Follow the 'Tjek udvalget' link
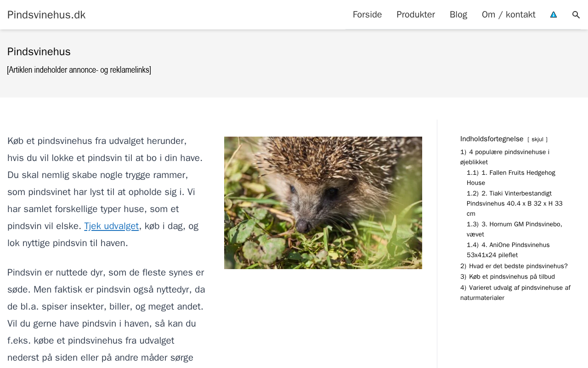This screenshot has width=588, height=368. pos(111,226)
